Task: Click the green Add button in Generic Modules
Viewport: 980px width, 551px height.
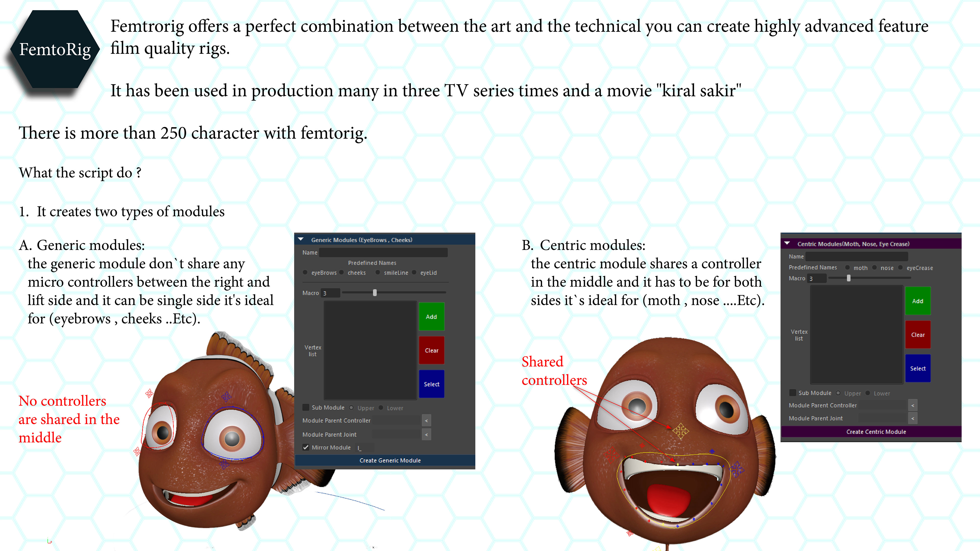Action: pos(431,316)
